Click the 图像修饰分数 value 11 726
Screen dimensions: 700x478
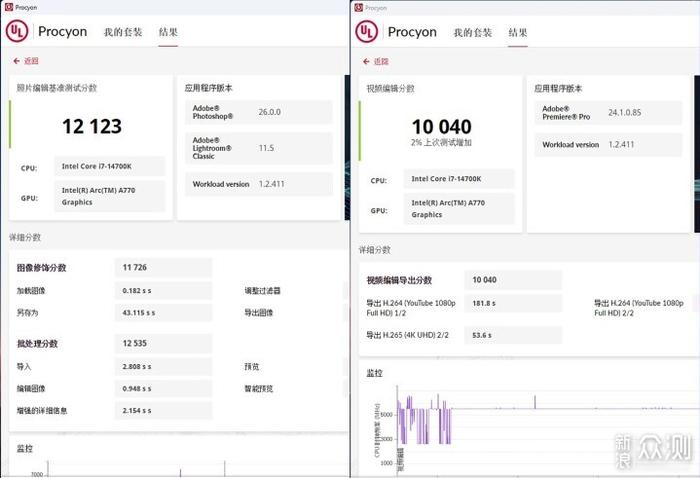[163, 267]
